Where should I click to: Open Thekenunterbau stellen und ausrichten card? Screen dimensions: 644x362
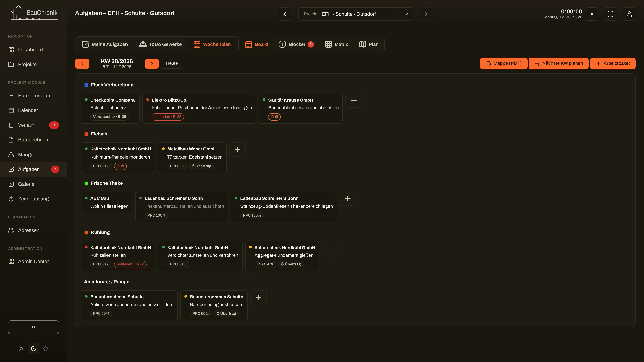point(181,207)
